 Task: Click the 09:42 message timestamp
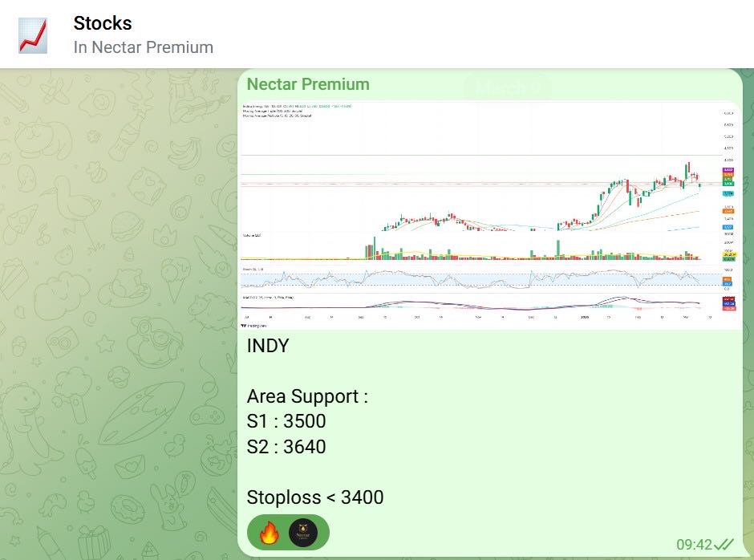694,545
